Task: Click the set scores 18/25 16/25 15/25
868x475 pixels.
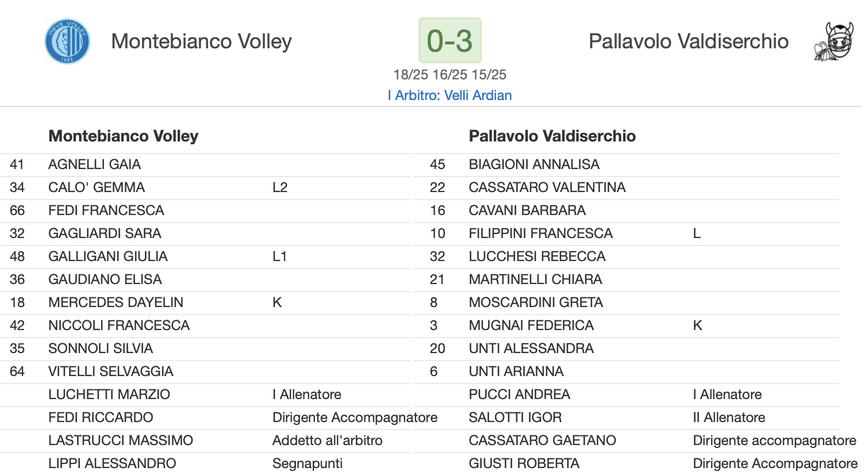Action: pyautogui.click(x=450, y=75)
